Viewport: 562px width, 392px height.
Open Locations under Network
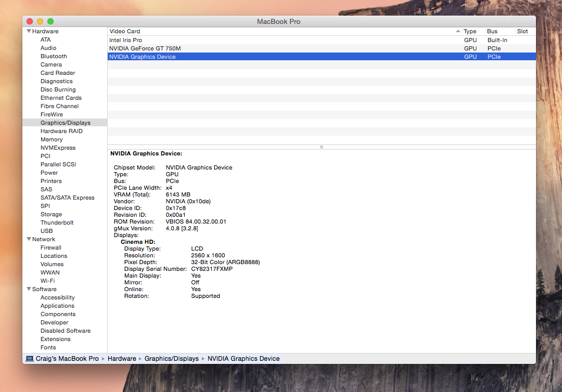tap(54, 256)
